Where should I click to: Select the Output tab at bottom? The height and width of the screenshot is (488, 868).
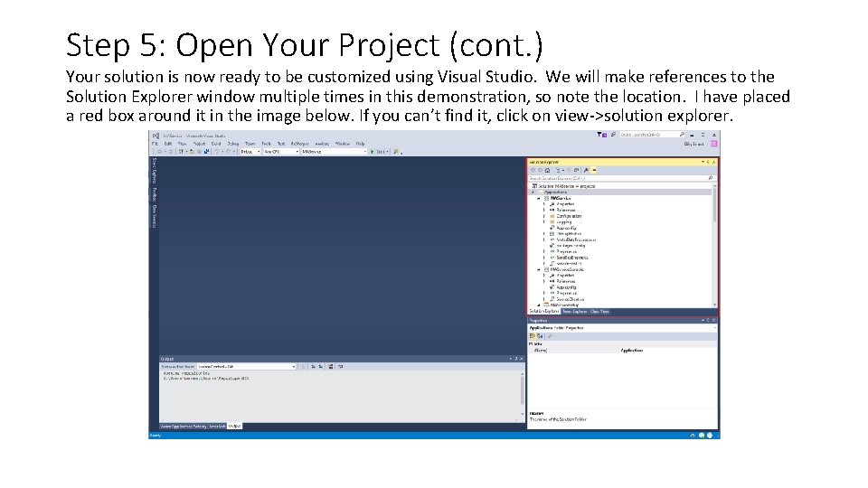click(x=235, y=426)
